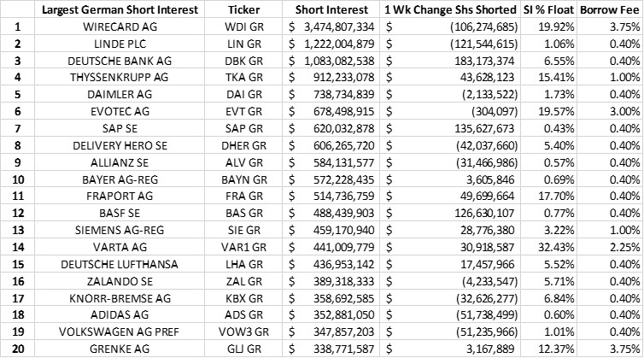Click the WIRECARD AG company cell

[123, 27]
